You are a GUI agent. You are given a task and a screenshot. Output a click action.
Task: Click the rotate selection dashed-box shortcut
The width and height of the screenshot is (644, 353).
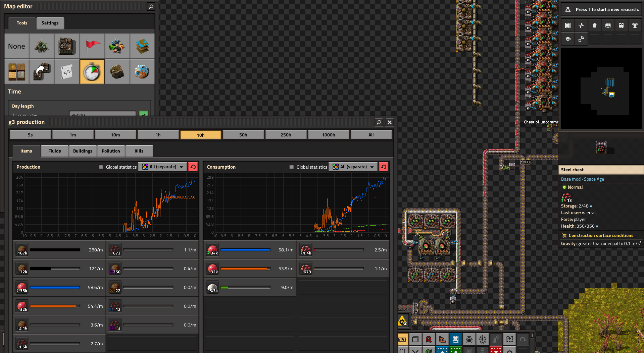pos(509,339)
